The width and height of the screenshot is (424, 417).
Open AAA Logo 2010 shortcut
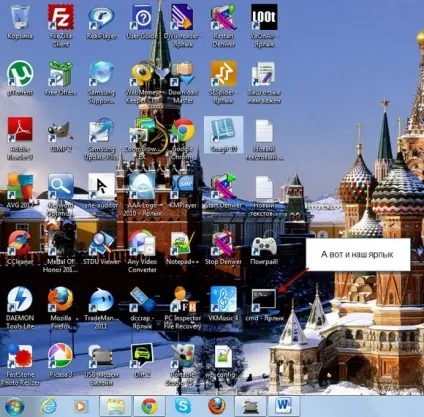pos(142,187)
